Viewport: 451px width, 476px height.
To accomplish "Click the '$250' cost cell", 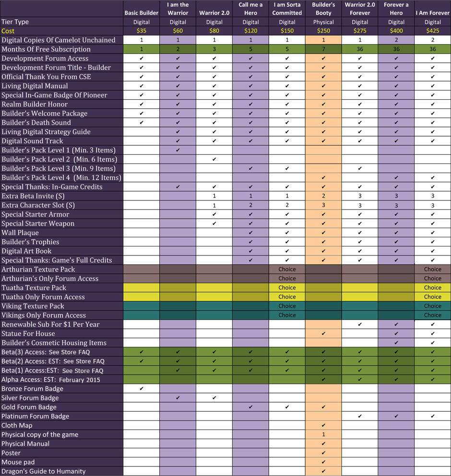I will point(323,31).
